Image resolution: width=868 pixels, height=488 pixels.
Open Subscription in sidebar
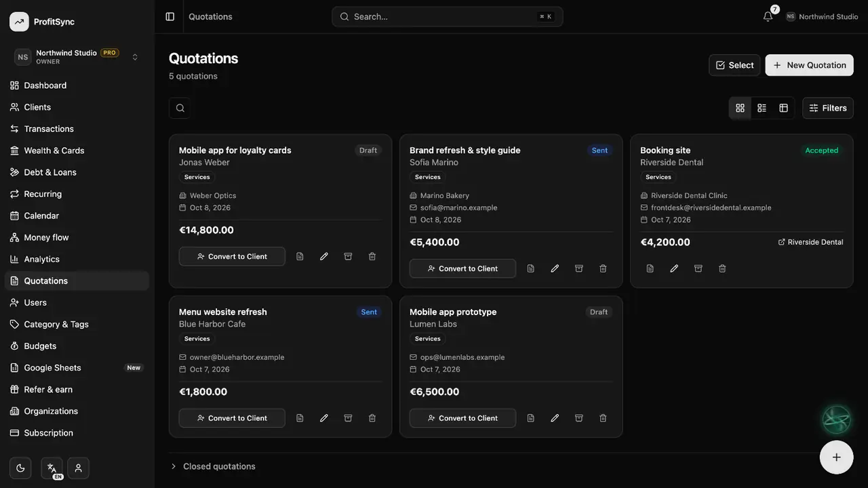pos(77,432)
